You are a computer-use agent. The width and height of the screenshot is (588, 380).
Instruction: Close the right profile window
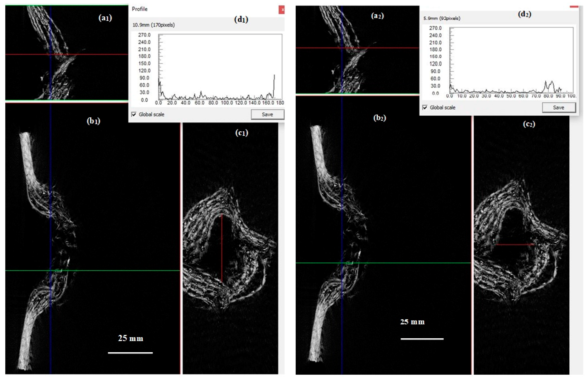tap(574, 6)
